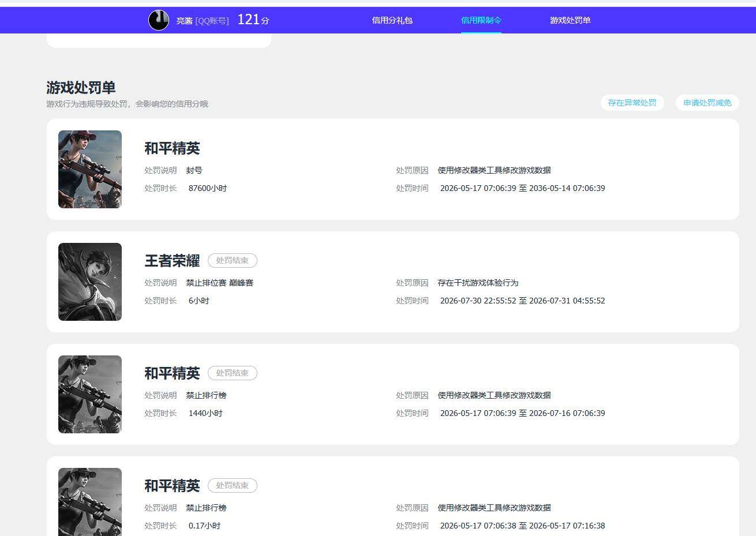Click the 0.17小时 penalty duration

click(x=204, y=526)
